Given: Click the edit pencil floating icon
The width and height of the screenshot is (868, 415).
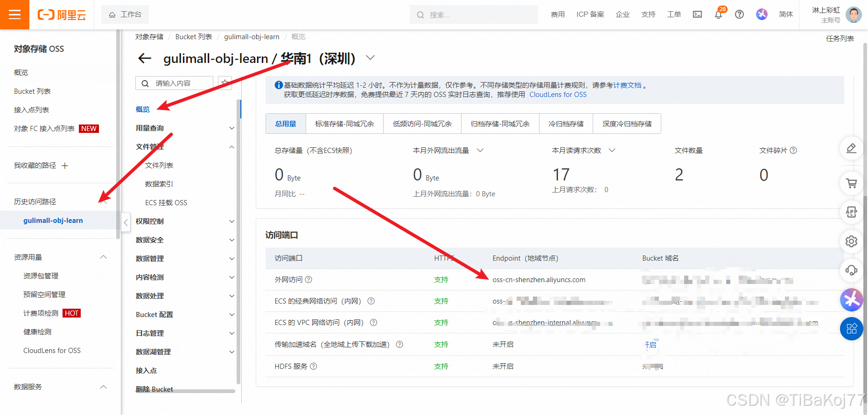Looking at the screenshot, I should click(851, 148).
